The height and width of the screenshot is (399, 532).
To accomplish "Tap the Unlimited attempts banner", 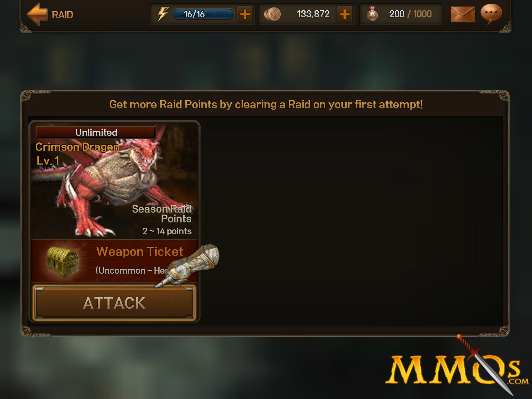I will click(x=96, y=132).
